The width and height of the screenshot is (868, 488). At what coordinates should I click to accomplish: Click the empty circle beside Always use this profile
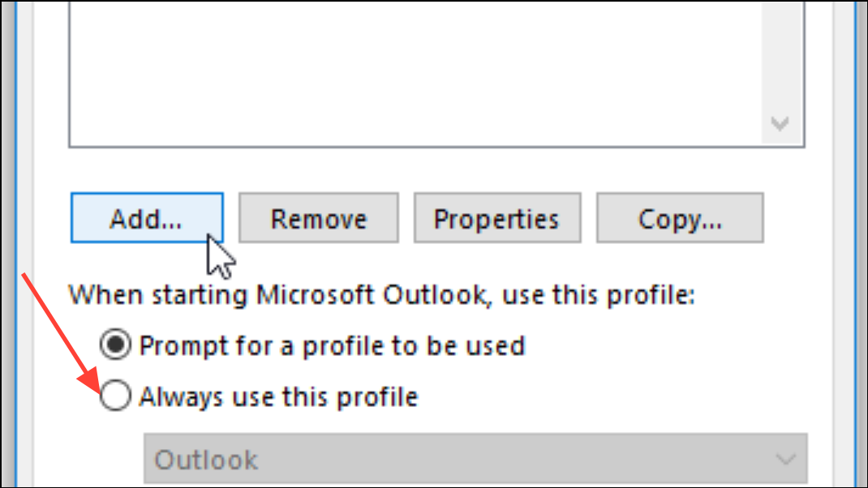pos(115,396)
